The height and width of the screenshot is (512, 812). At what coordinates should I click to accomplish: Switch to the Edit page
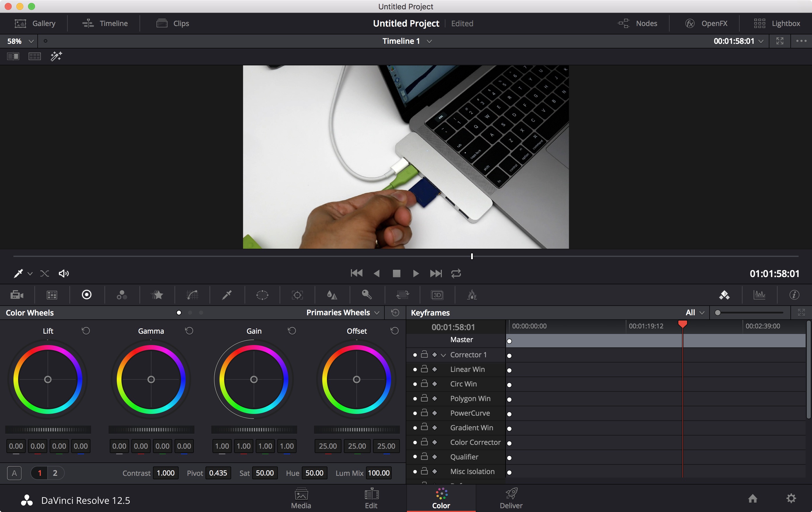371,499
